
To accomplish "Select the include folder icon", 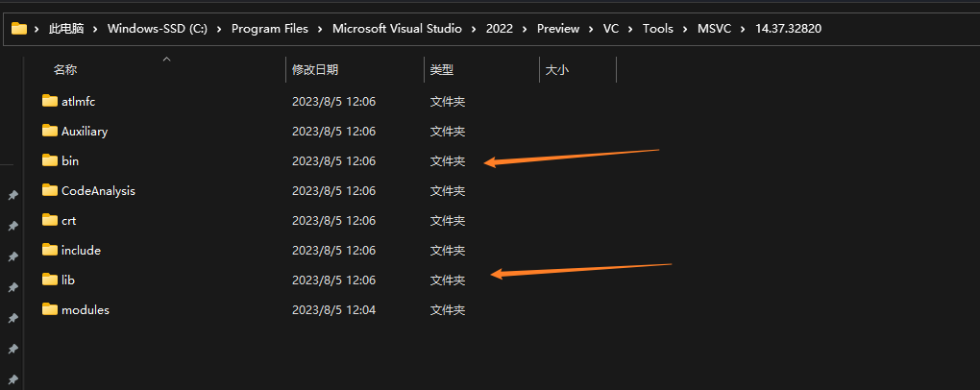I will point(50,250).
